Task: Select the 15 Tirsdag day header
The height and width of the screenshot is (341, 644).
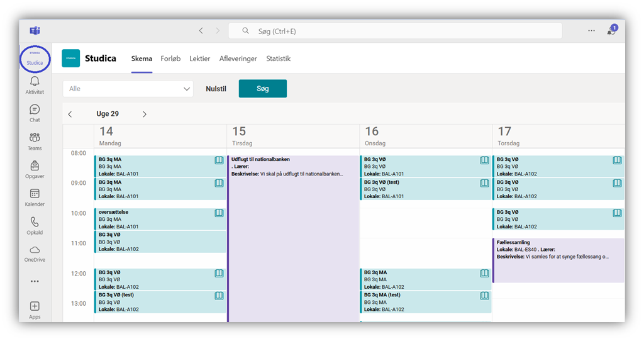Action: 293,136
